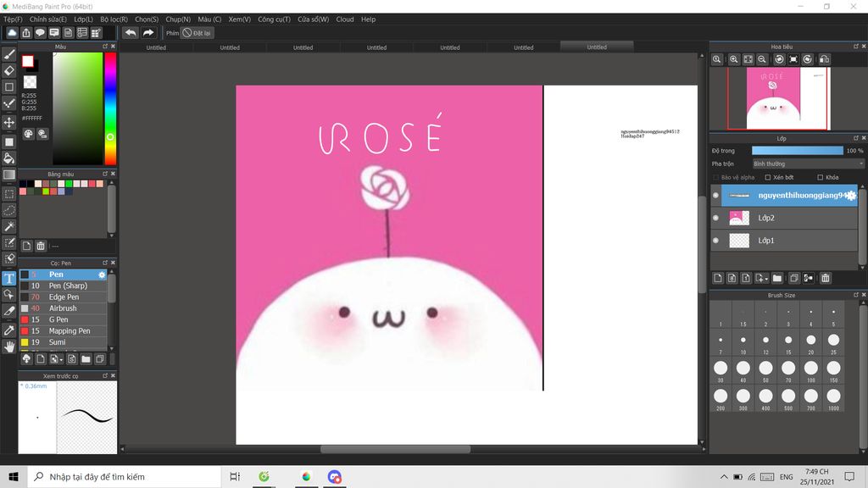This screenshot has width=868, height=488.
Task: Hide the Lớp1 layer
Action: coord(715,241)
